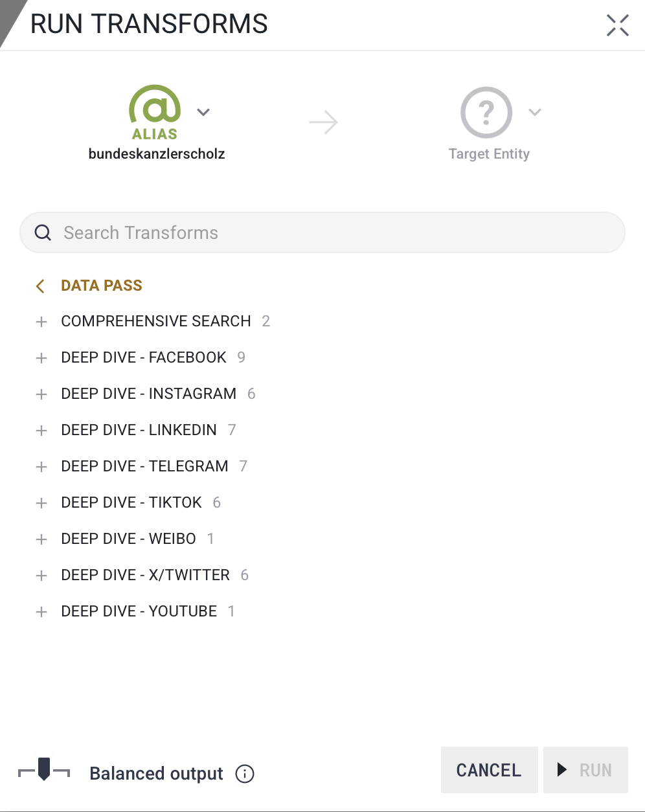The image size is (645, 812).
Task: Open the Target Entity dropdown arrow
Action: pos(534,112)
